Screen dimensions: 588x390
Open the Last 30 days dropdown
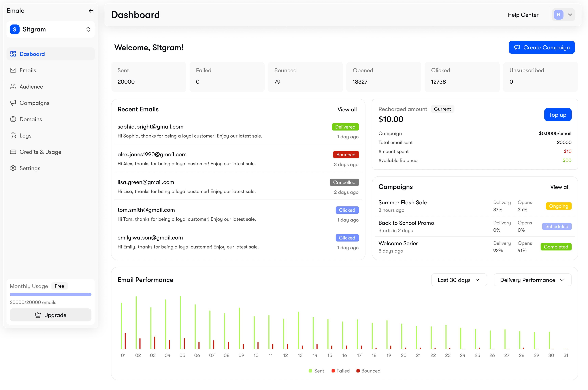(459, 280)
